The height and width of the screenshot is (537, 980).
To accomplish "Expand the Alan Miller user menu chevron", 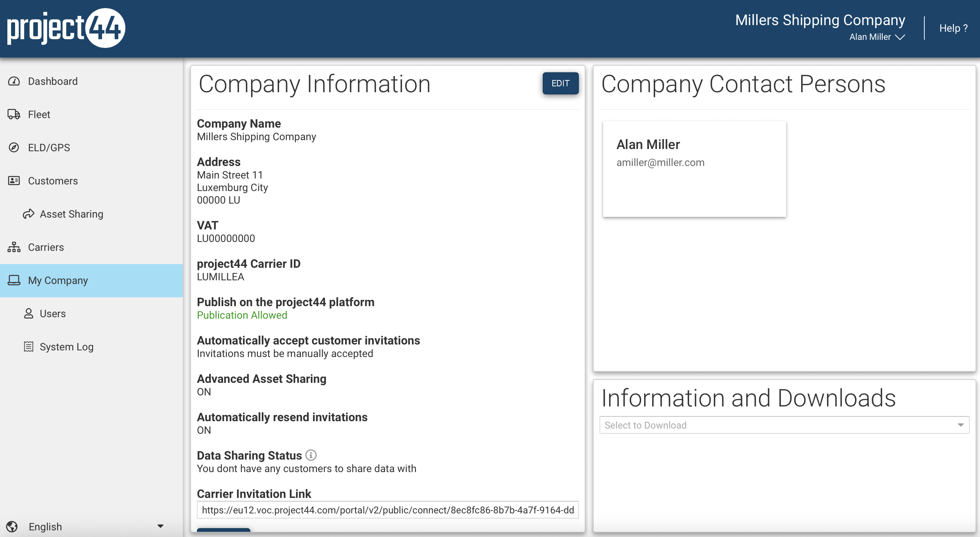I will tap(900, 37).
